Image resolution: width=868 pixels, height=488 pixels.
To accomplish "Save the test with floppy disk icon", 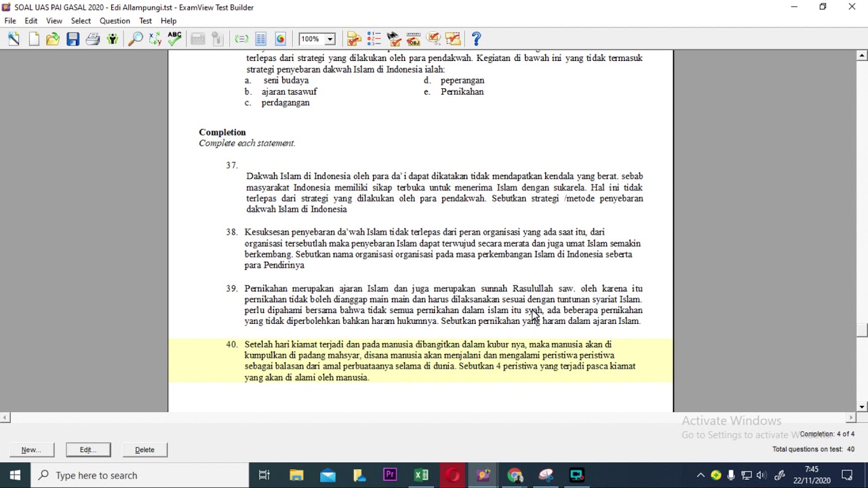I will (73, 39).
